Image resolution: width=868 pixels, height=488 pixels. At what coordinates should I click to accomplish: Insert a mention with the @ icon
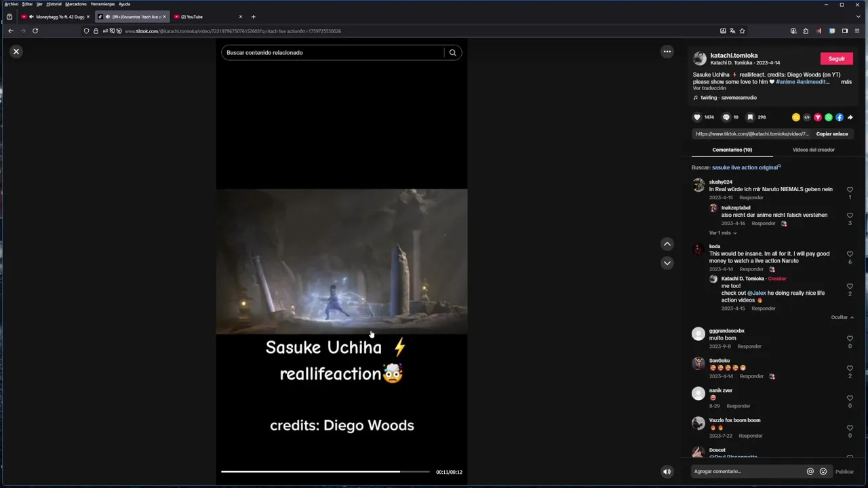tap(810, 472)
